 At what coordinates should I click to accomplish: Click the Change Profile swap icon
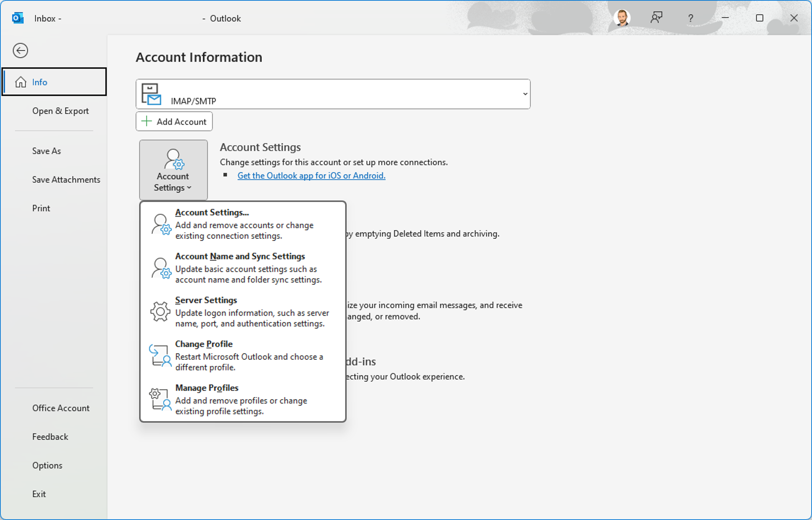160,355
